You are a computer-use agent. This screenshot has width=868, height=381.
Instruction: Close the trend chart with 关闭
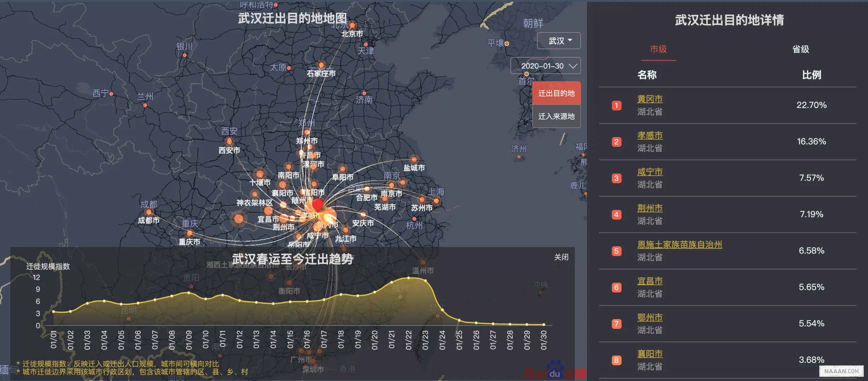pyautogui.click(x=561, y=257)
